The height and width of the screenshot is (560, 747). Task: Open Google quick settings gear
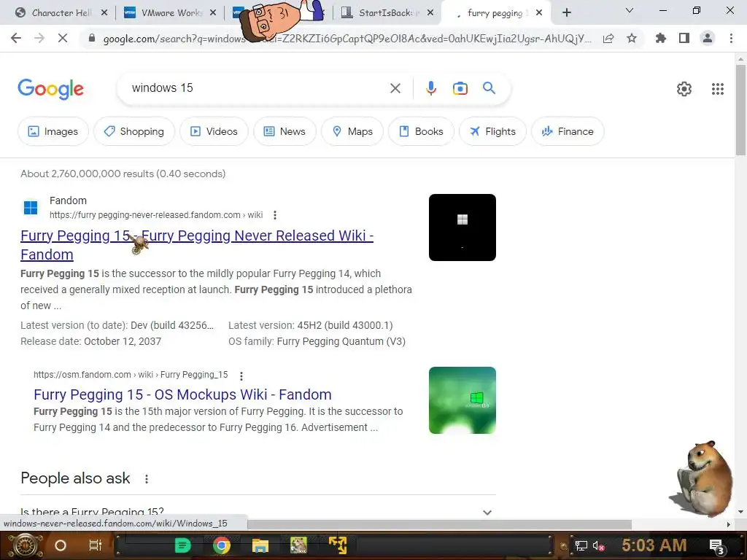pyautogui.click(x=684, y=88)
